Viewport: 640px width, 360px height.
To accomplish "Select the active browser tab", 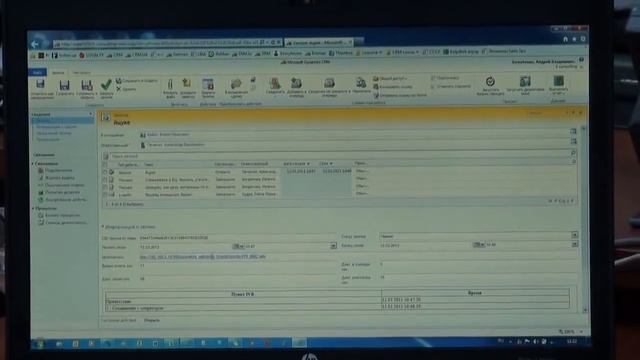I will (x=319, y=42).
